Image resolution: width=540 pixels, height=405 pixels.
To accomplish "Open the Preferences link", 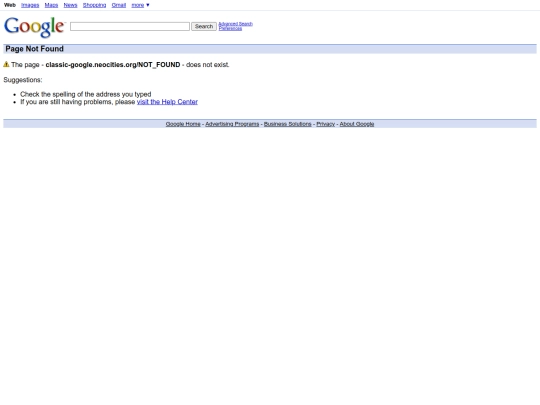I will pos(230,29).
